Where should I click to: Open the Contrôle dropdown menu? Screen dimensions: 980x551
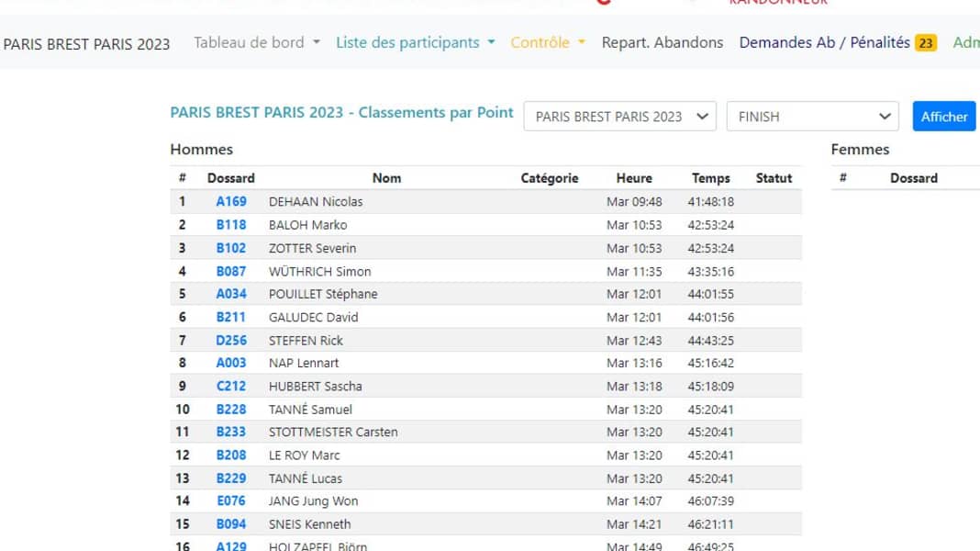point(548,42)
